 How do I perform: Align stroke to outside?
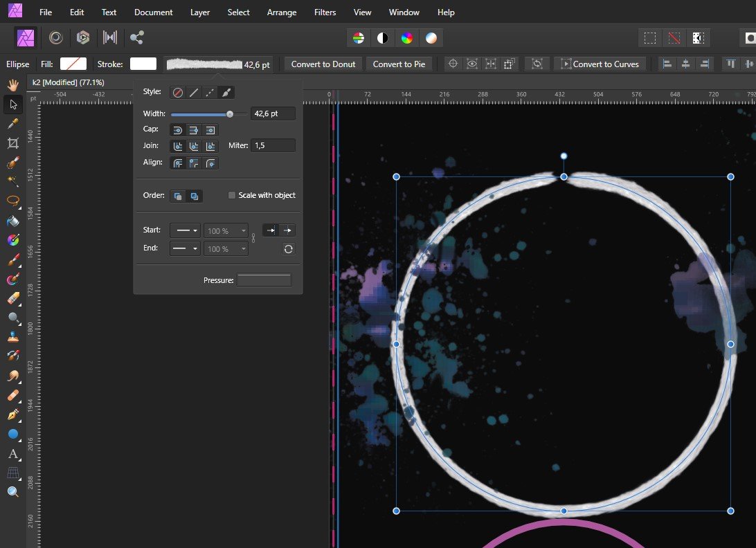tap(210, 163)
